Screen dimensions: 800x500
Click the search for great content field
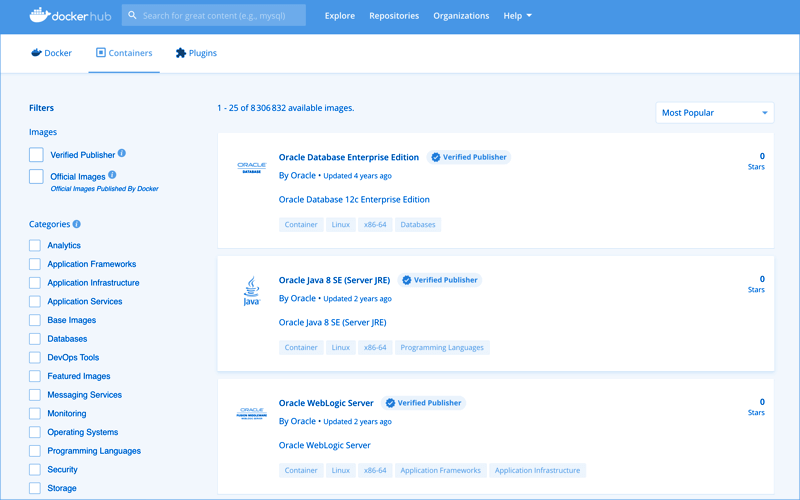pyautogui.click(x=220, y=16)
